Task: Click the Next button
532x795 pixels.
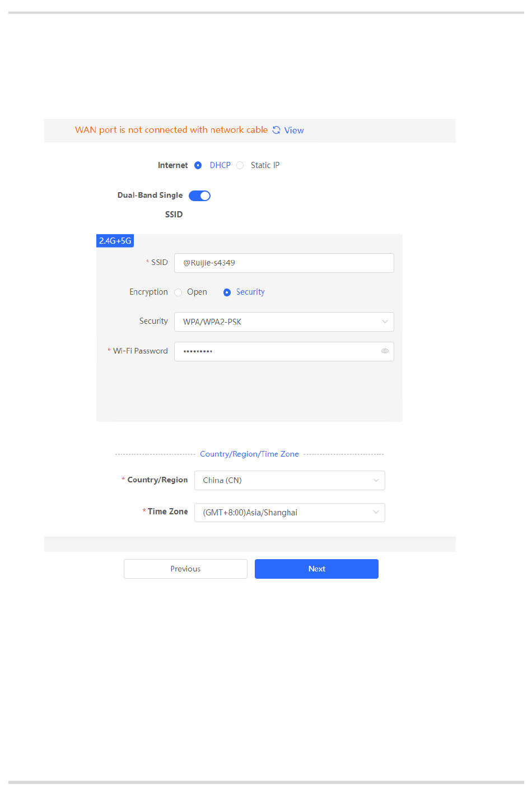Action: 316,569
